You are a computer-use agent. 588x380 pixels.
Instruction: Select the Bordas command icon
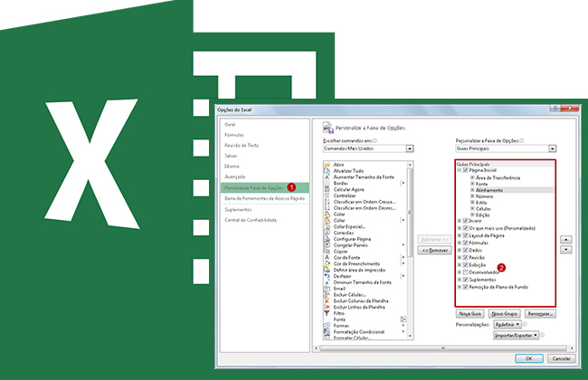tap(327, 183)
